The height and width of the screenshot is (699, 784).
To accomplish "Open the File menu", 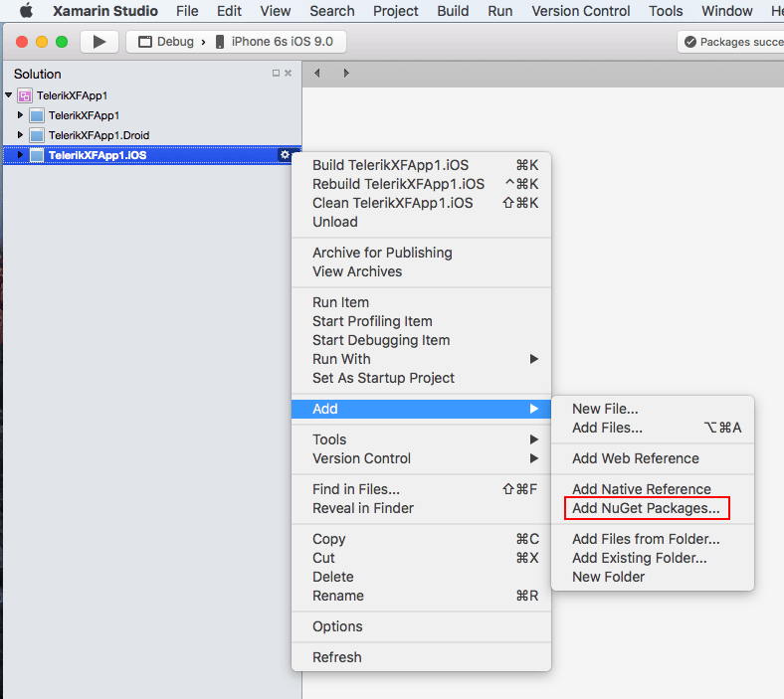I will pos(187,11).
